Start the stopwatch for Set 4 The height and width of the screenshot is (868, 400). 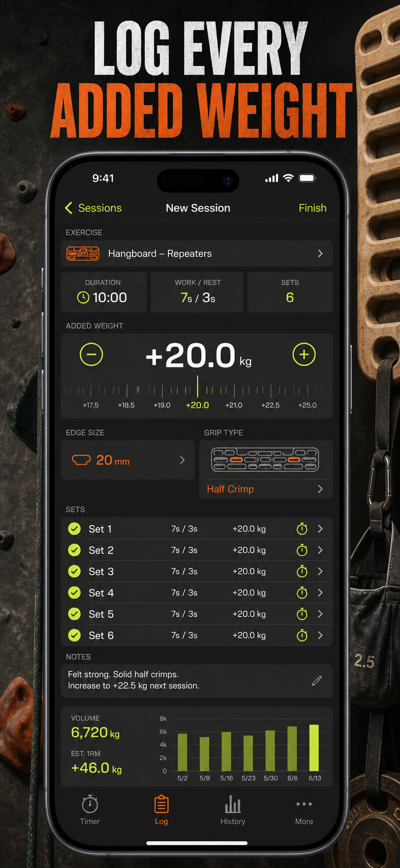point(302,592)
